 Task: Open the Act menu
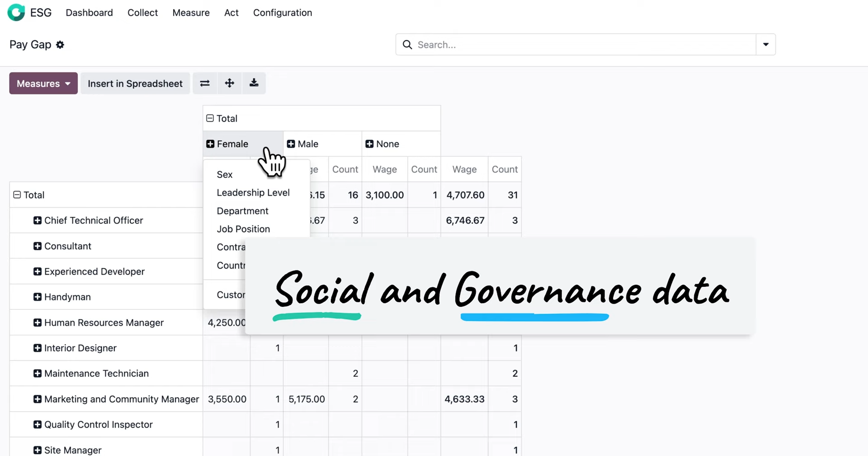(231, 13)
